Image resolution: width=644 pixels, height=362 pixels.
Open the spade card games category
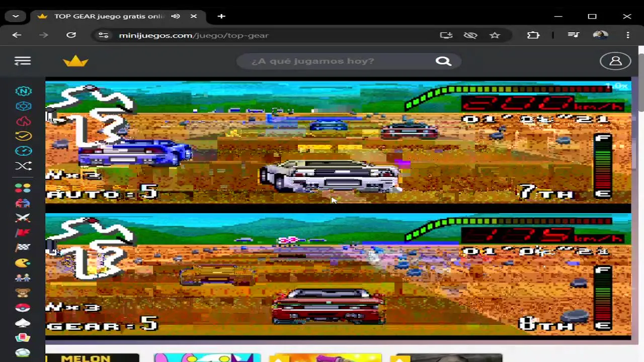pyautogui.click(x=23, y=322)
